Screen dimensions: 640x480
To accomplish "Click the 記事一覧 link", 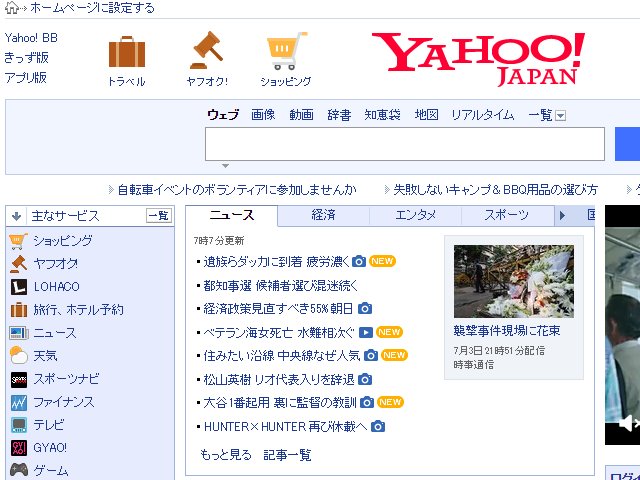I will pos(287,455).
